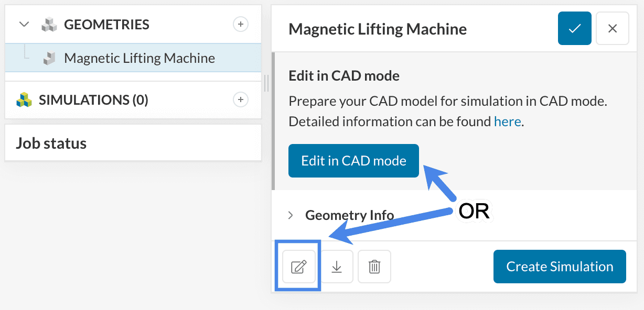644x310 pixels.
Task: Click the Magnetic Lifting Machine geometry icon
Action: click(x=50, y=58)
